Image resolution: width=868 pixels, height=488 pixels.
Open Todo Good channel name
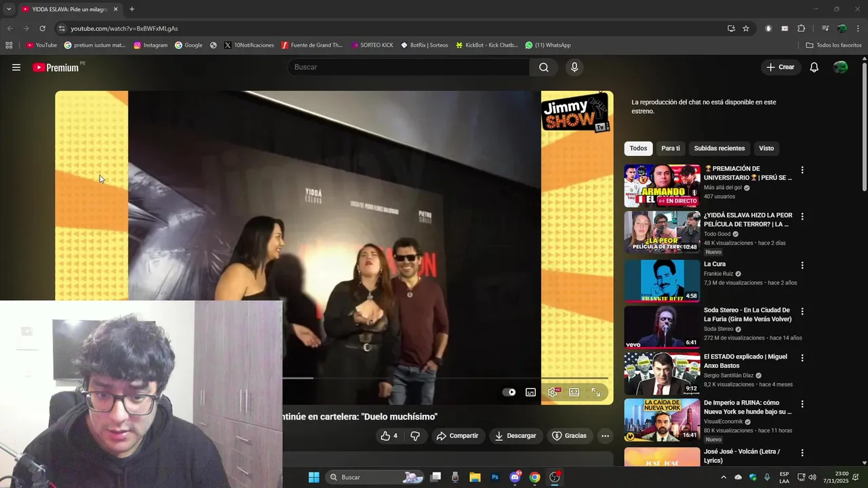717,234
